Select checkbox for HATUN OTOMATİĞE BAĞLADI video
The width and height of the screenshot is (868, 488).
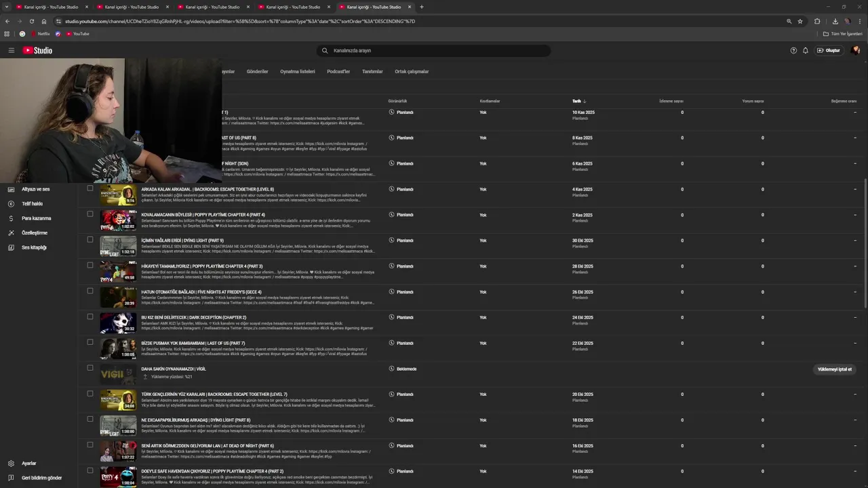(90, 291)
